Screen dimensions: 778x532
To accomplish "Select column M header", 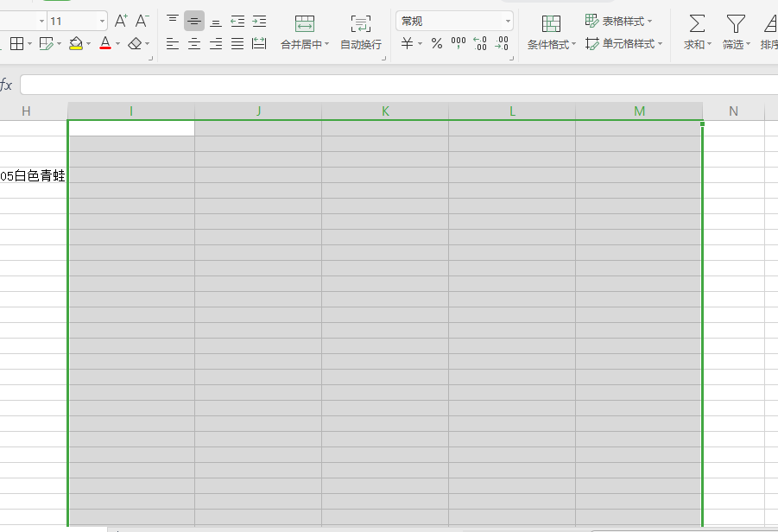I will tap(639, 111).
